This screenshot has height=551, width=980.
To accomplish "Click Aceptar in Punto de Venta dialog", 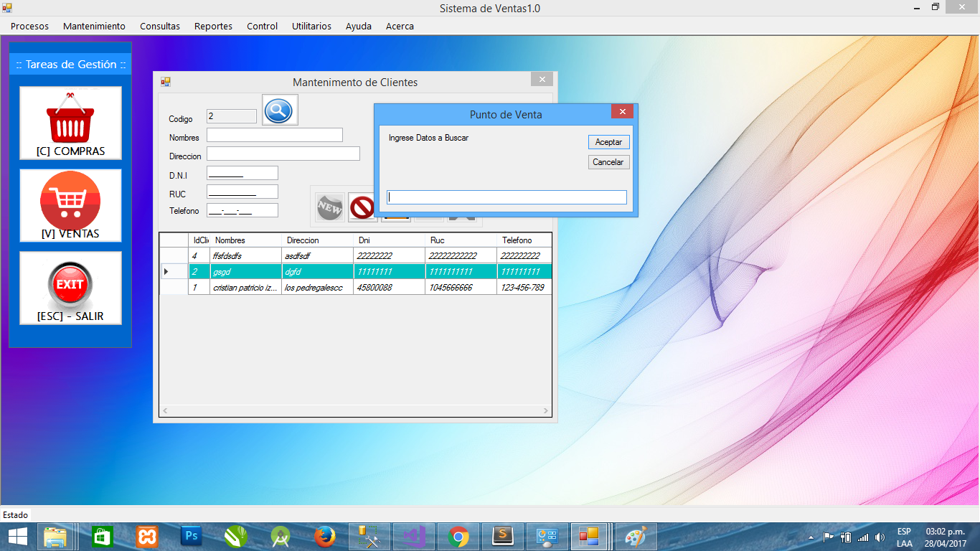I will click(x=608, y=142).
